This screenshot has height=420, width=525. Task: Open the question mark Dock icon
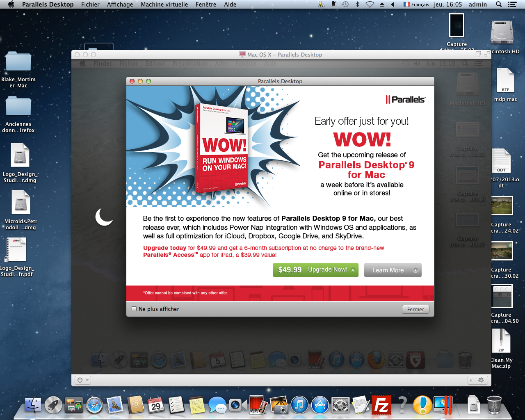click(402, 405)
